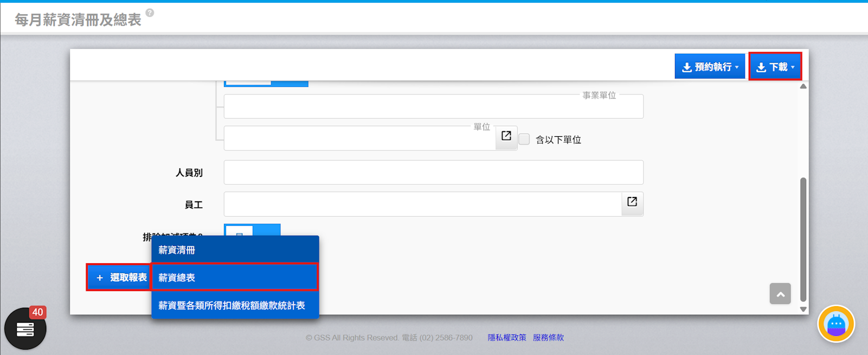Screen dimensions: 868x355
Task: Open the 隱私權政策 link
Action: tap(506, 338)
